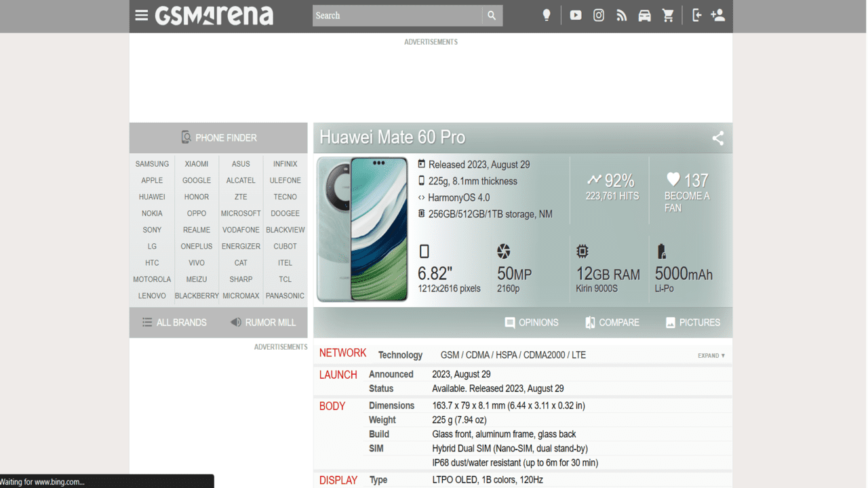The image size is (868, 488).
Task: Open the Huawei brand link
Action: click(x=152, y=197)
